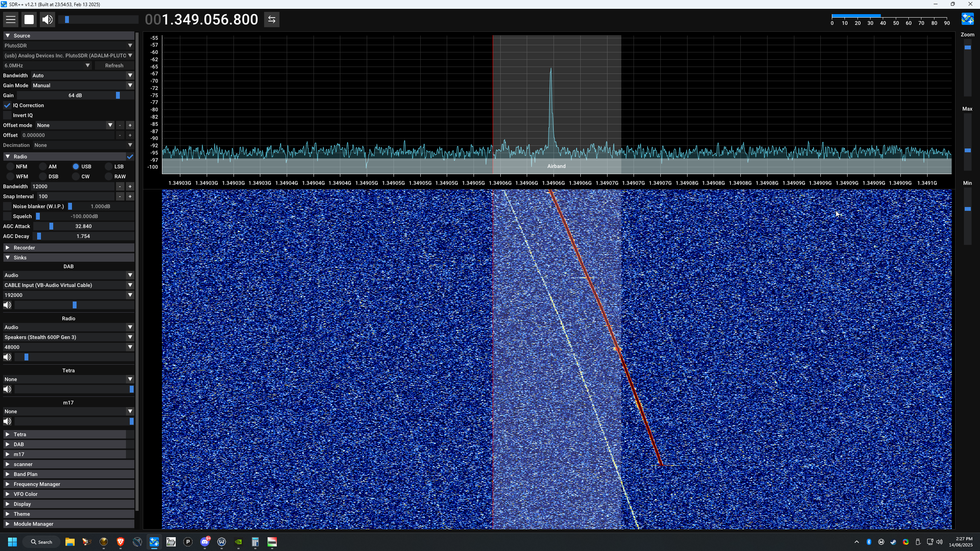980x551 pixels.
Task: Stop the SDR playback
Action: coord(29,20)
